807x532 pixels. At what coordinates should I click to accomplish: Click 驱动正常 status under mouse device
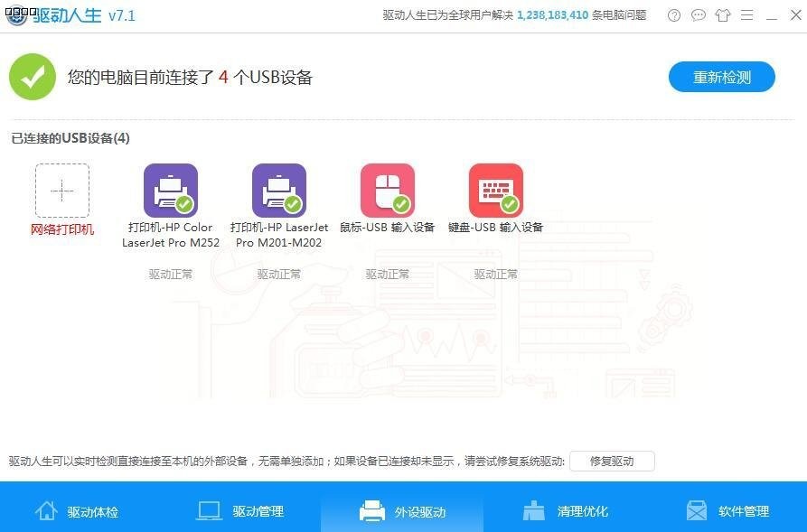coord(388,275)
